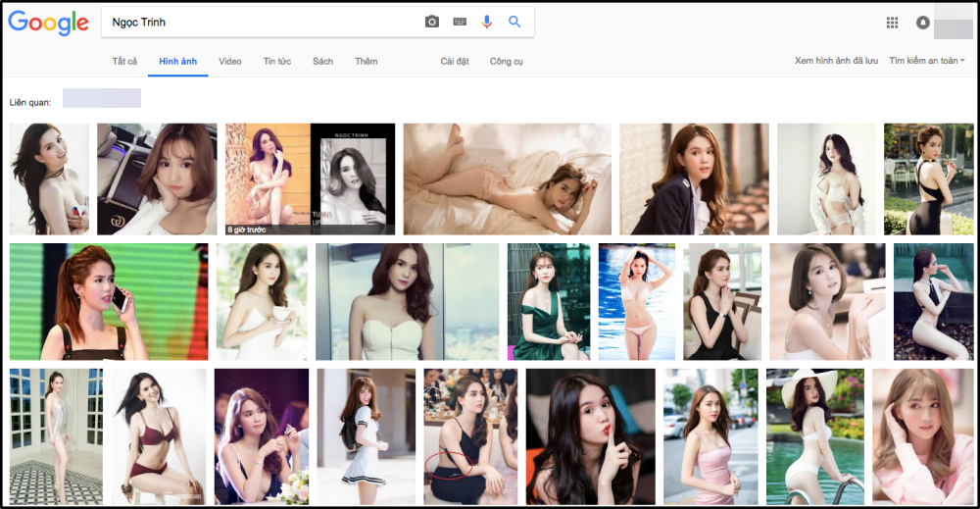Open thumbnail of woman in pink dress
This screenshot has height=509, width=980.
pos(710,436)
